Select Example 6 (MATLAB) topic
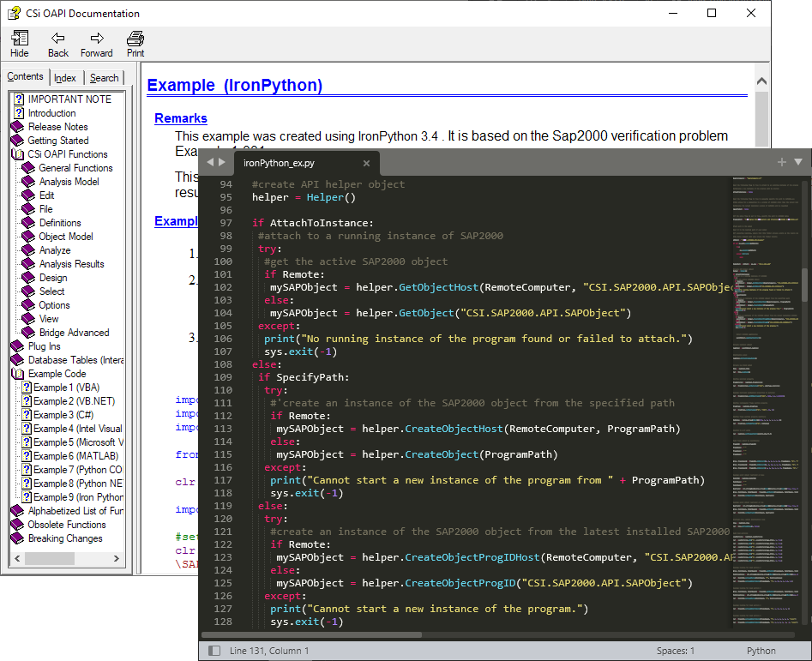The height and width of the screenshot is (661, 812). click(75, 456)
